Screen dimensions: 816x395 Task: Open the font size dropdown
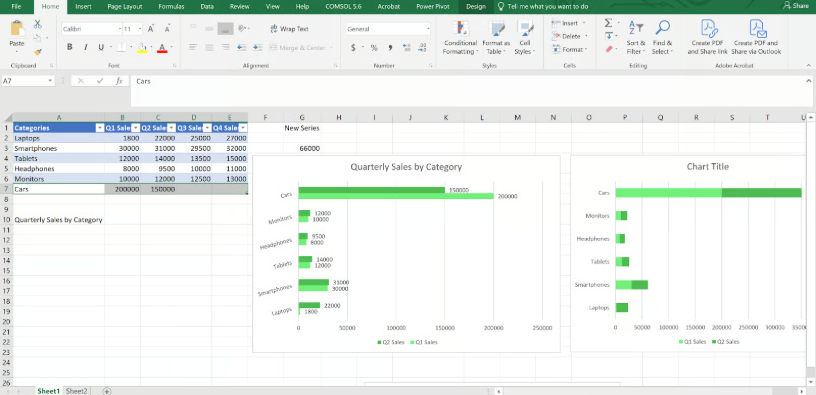[141, 29]
